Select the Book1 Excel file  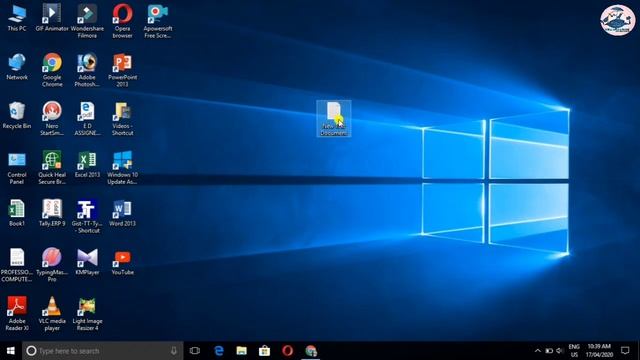pos(17,213)
